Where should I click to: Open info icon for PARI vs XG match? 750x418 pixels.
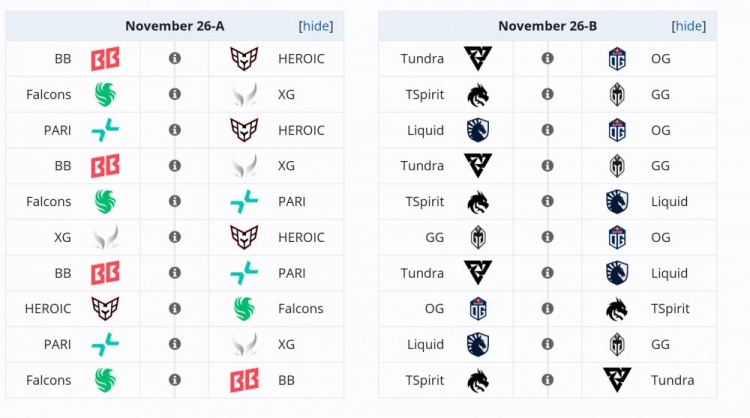(x=175, y=344)
